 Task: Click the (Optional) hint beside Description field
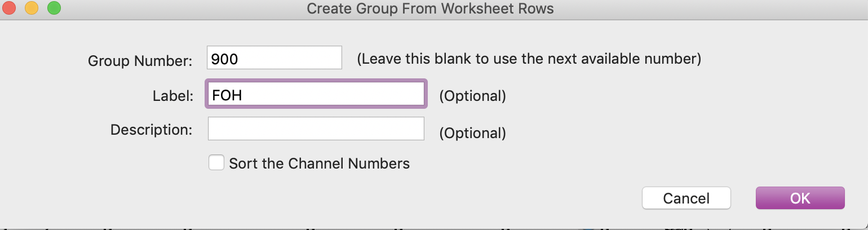[x=472, y=133]
